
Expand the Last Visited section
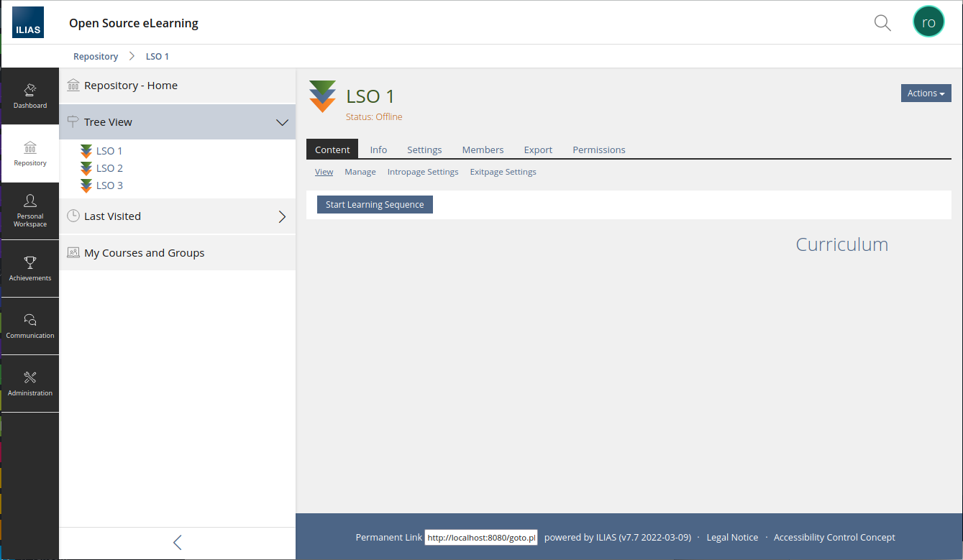(282, 216)
